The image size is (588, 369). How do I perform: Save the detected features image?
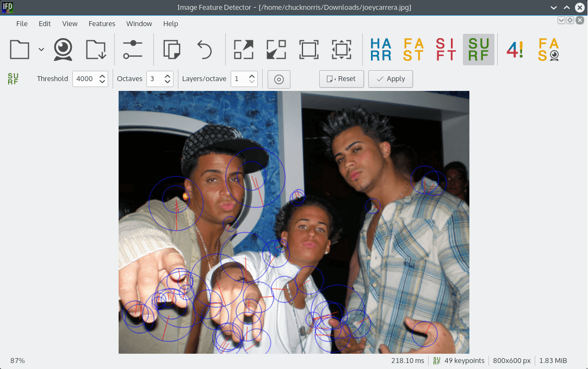tap(96, 49)
